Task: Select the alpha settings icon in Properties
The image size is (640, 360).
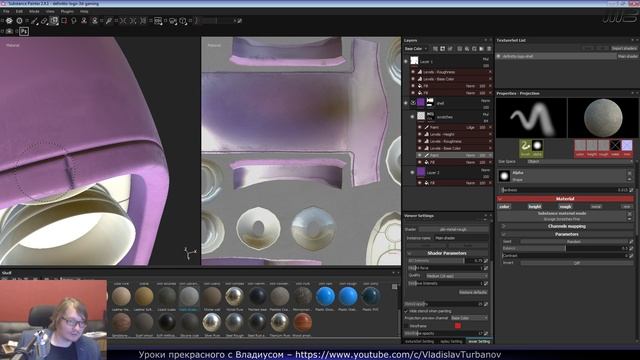Action: click(x=537, y=147)
